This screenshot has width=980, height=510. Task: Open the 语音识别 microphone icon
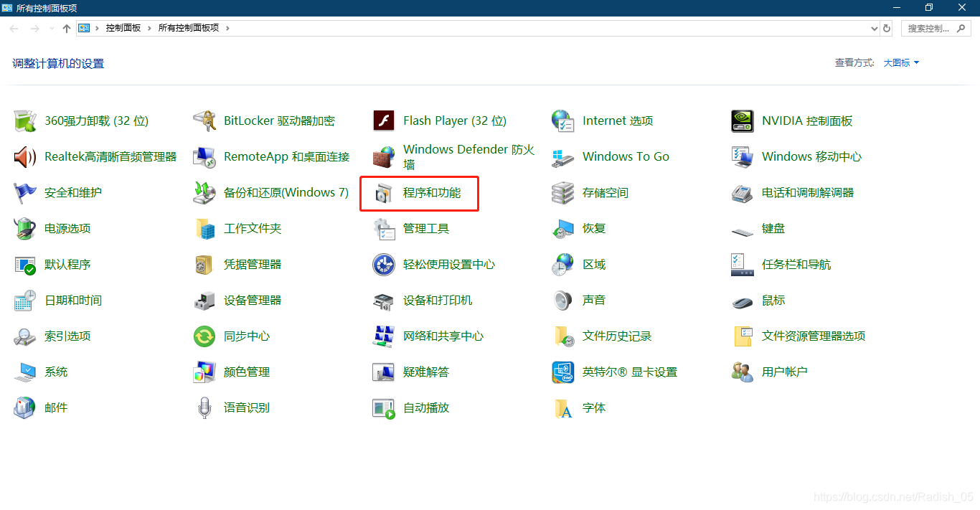tap(204, 408)
